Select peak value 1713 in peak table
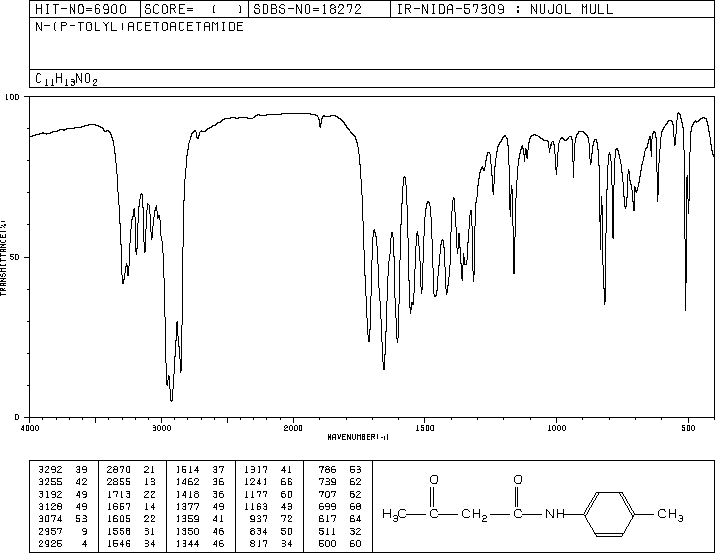The height and width of the screenshot is (553, 715). 119,494
